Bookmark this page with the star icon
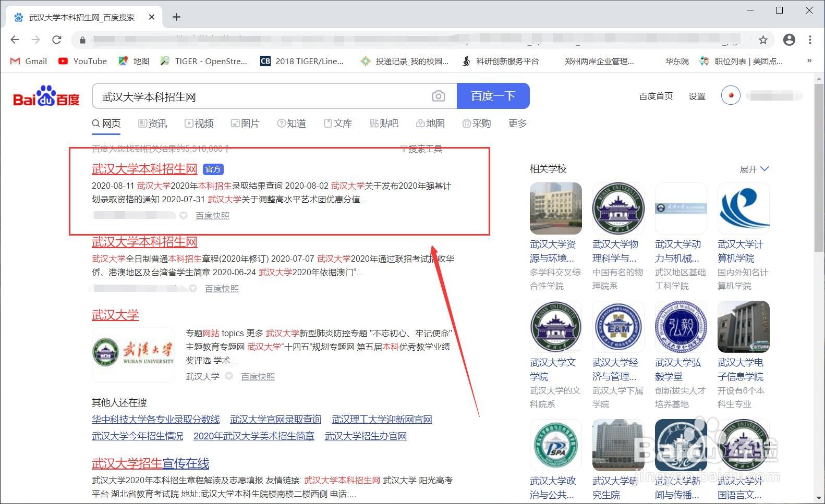Viewport: 825px width, 504px height. pos(763,40)
